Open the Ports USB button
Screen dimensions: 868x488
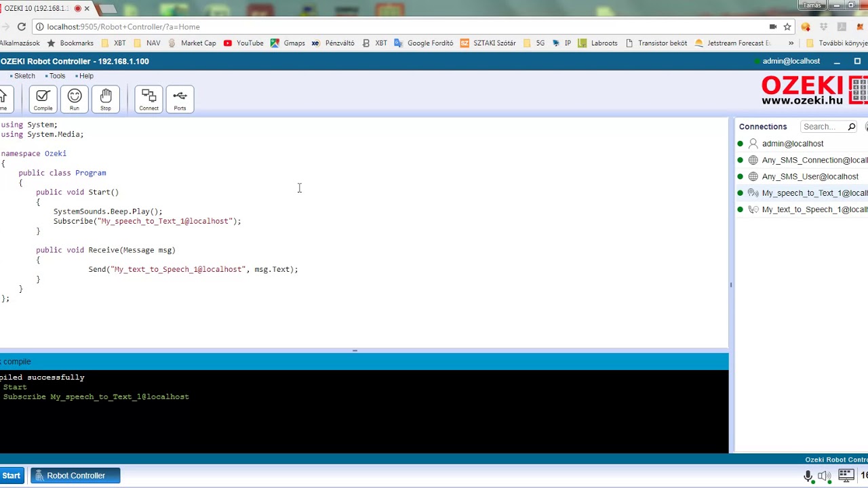(x=180, y=100)
